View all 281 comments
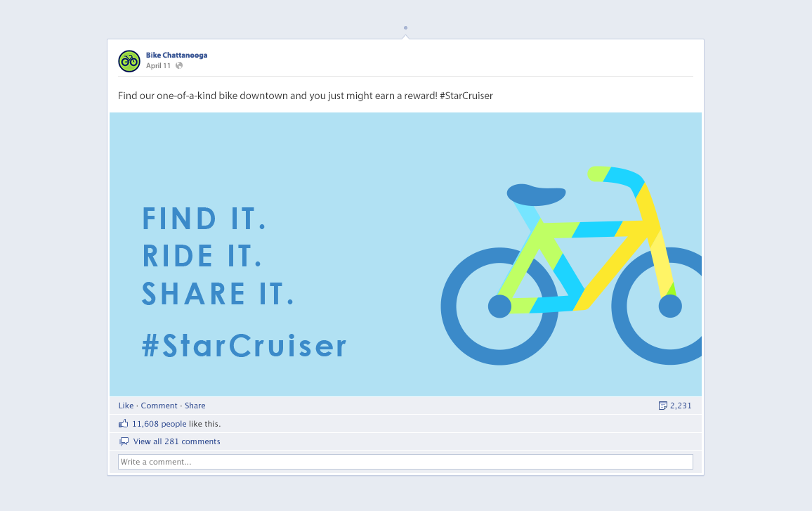Screen dimensions: 812x511 tap(176, 441)
